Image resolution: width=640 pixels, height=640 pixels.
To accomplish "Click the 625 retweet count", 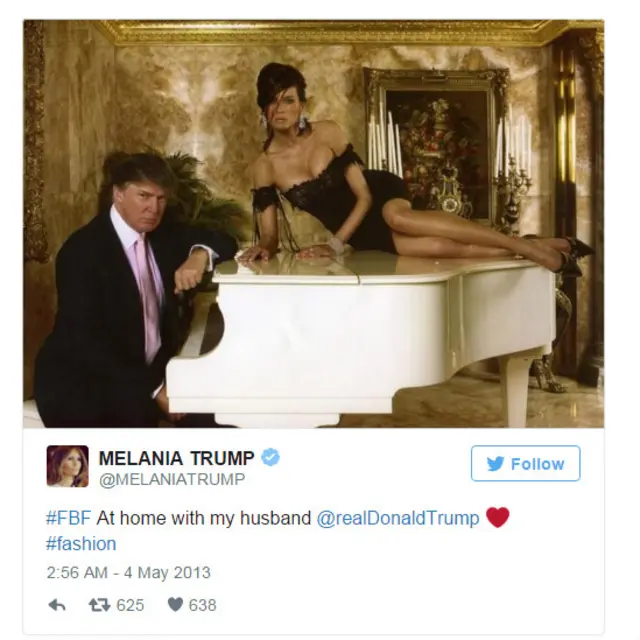I will [x=130, y=605].
